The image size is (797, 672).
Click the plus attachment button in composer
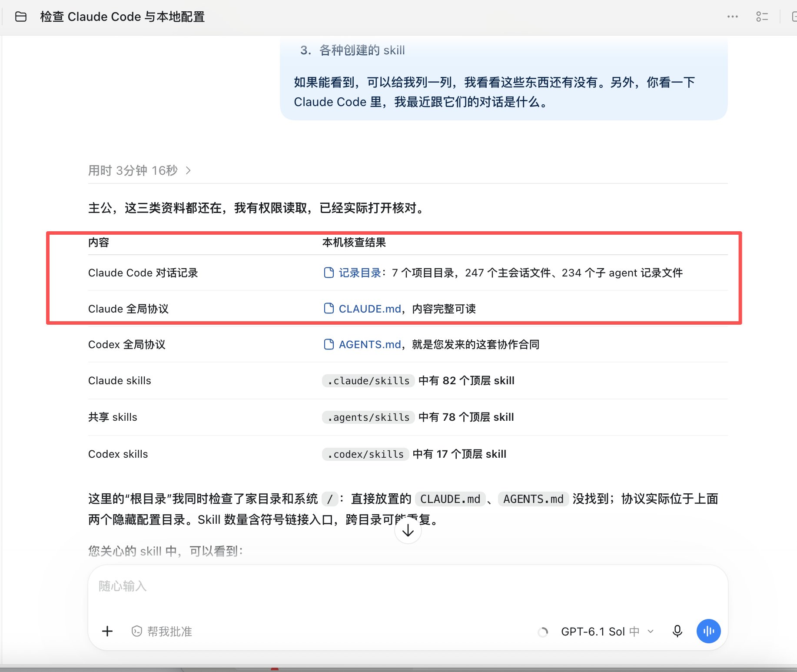(107, 631)
